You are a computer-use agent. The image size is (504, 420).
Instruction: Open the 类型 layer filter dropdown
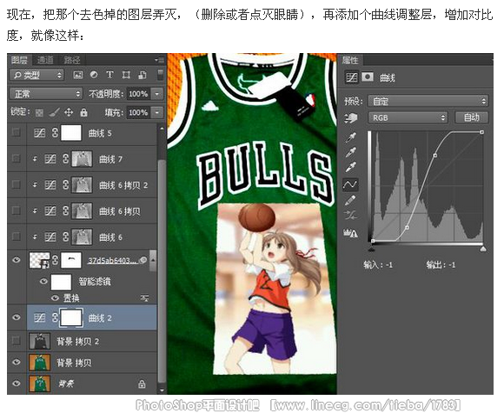[37, 76]
